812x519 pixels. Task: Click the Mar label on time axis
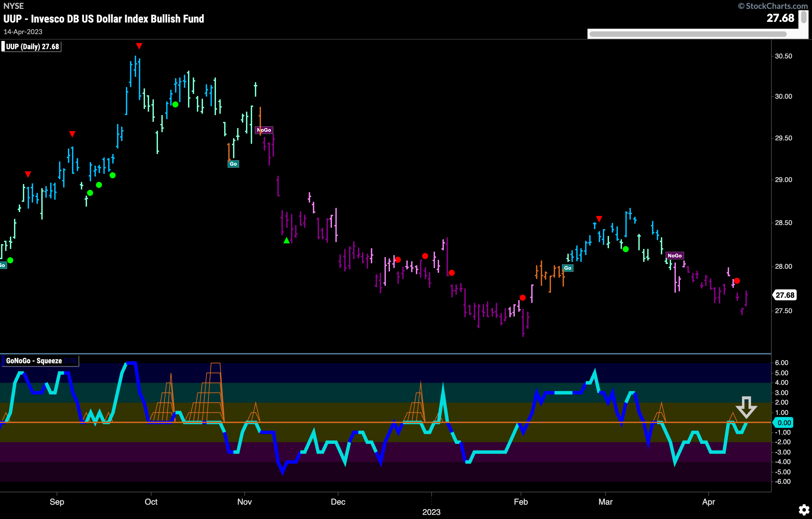(x=605, y=502)
